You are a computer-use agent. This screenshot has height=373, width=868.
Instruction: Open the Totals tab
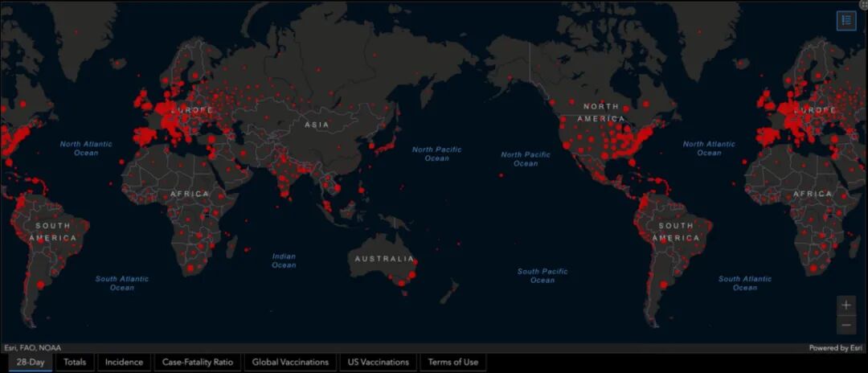pyautogui.click(x=75, y=363)
